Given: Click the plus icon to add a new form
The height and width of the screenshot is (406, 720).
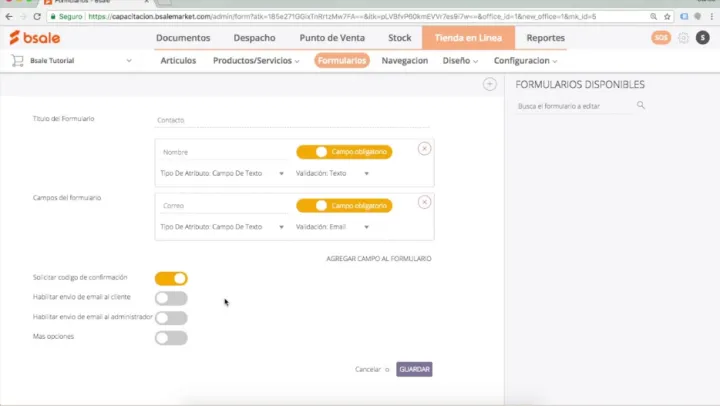Looking at the screenshot, I should pos(490,84).
